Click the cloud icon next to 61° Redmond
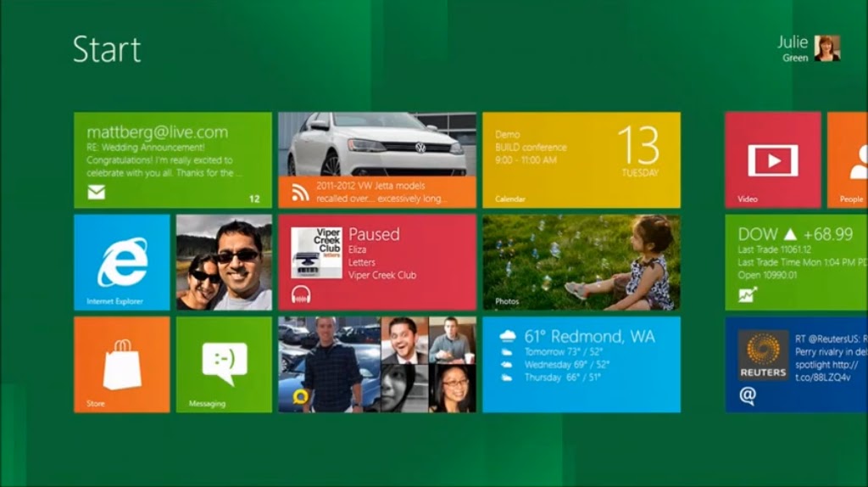This screenshot has height=487, width=868. [507, 335]
